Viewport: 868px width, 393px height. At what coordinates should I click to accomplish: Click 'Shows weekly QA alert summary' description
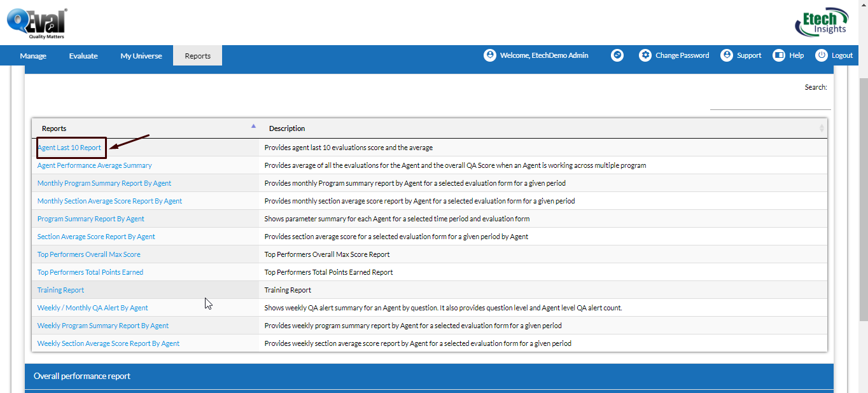coord(443,308)
